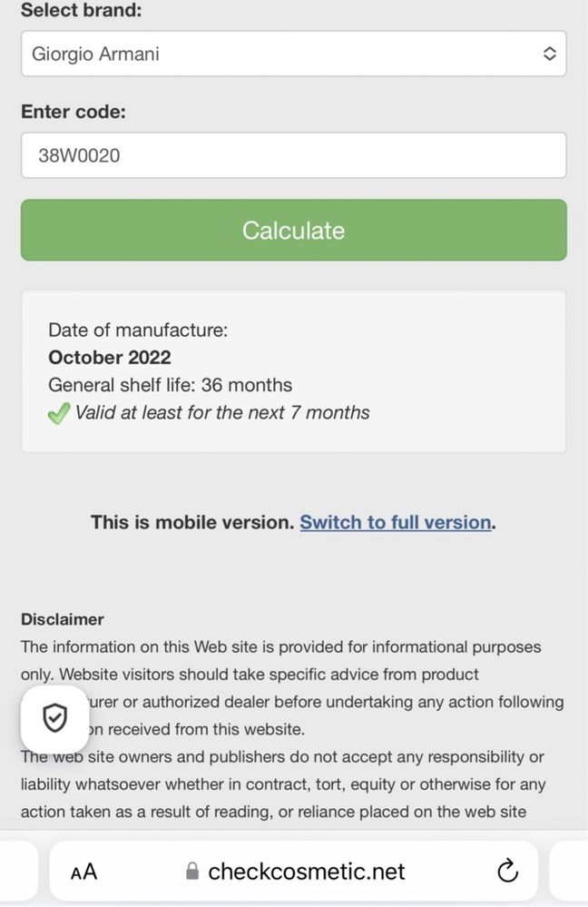
Task: Switch to the adjacent tab on the left edge
Action: (x=19, y=871)
